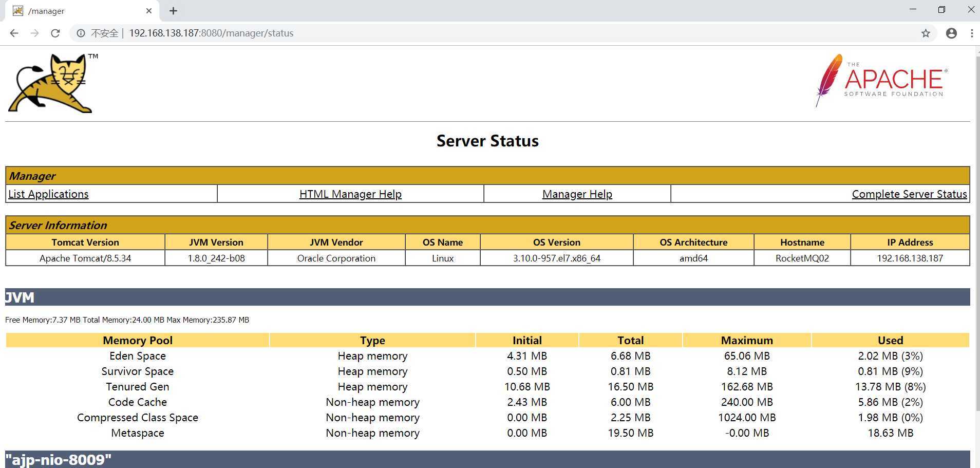980x468 pixels.
Task: Click the Linux OS name cell
Action: pos(443,258)
